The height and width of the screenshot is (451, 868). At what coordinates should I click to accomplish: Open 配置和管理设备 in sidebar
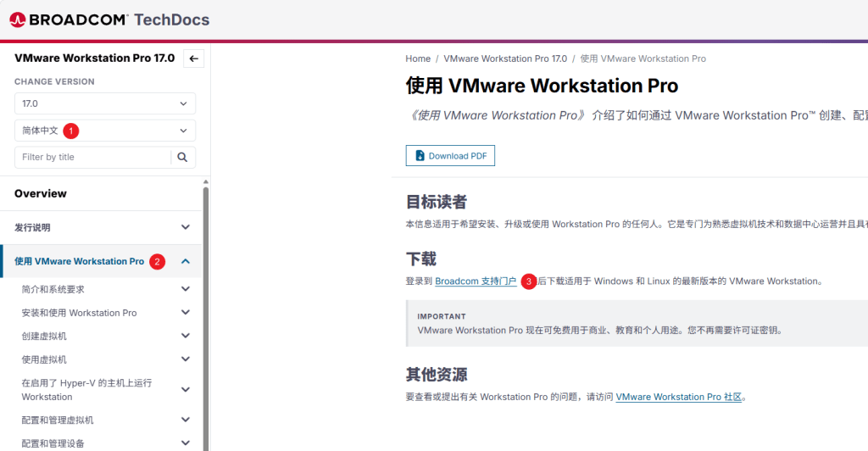click(x=53, y=443)
